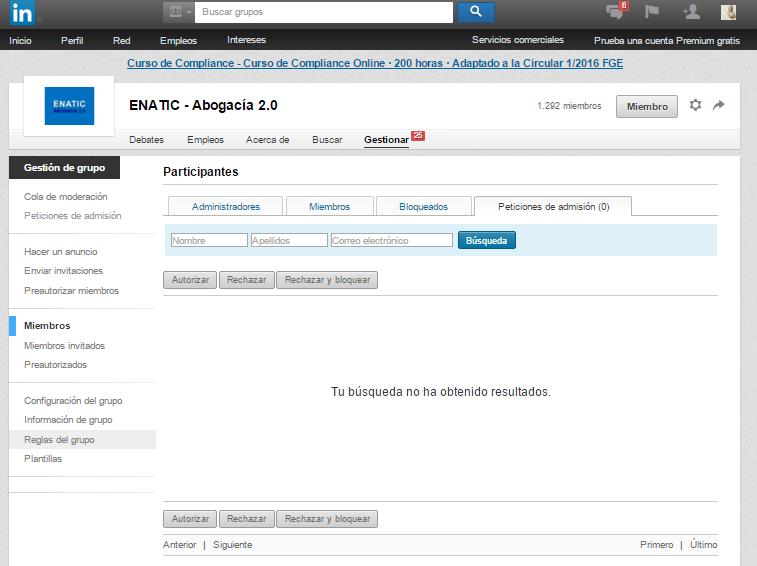This screenshot has width=757, height=566.
Task: Open group settings gear icon
Action: coord(696,106)
